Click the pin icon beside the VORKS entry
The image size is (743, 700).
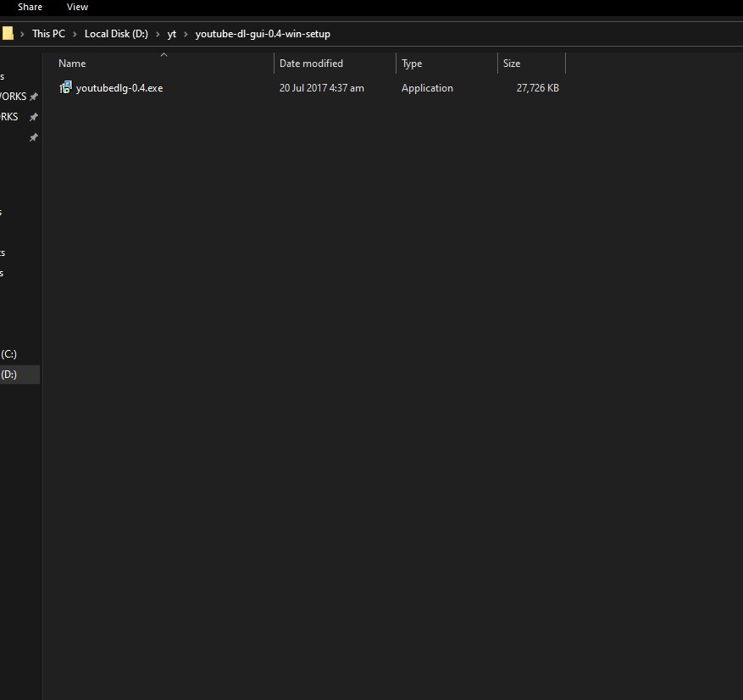click(x=34, y=97)
